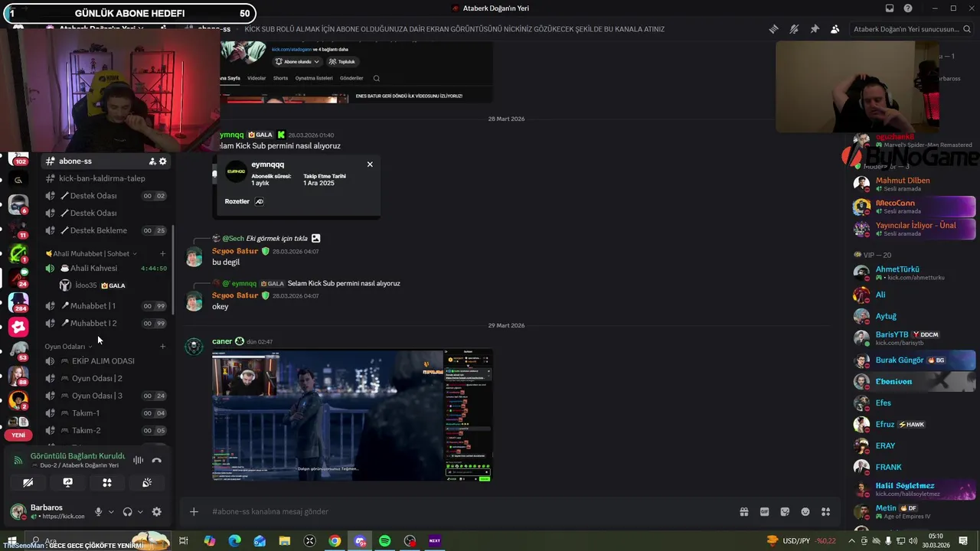The height and width of the screenshot is (551, 980).
Task: Click Gönderiler tab in YouTube screenshot
Action: (x=351, y=78)
